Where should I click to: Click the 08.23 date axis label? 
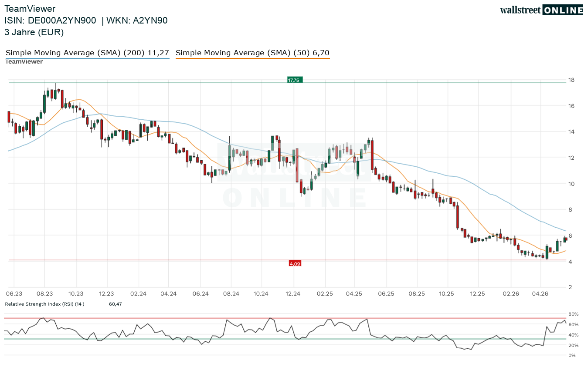(x=45, y=294)
